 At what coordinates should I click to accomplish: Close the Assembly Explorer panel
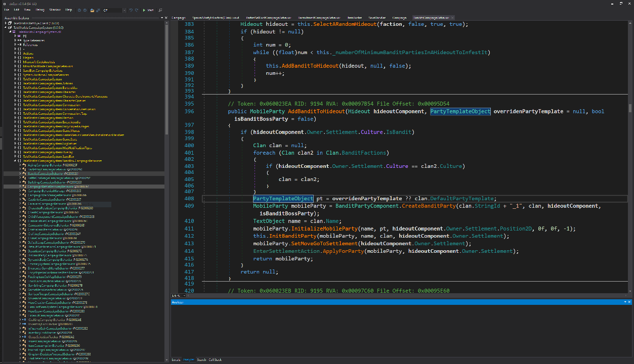(166, 18)
